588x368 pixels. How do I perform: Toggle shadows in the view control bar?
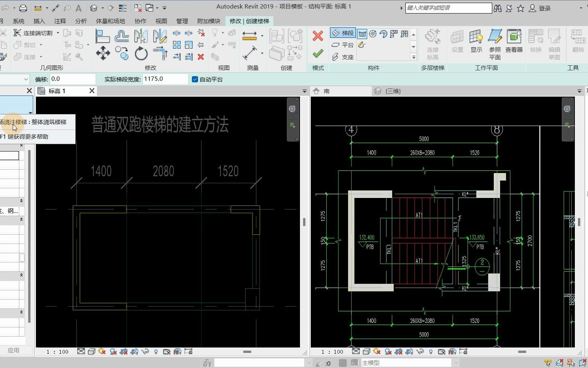tap(102, 351)
